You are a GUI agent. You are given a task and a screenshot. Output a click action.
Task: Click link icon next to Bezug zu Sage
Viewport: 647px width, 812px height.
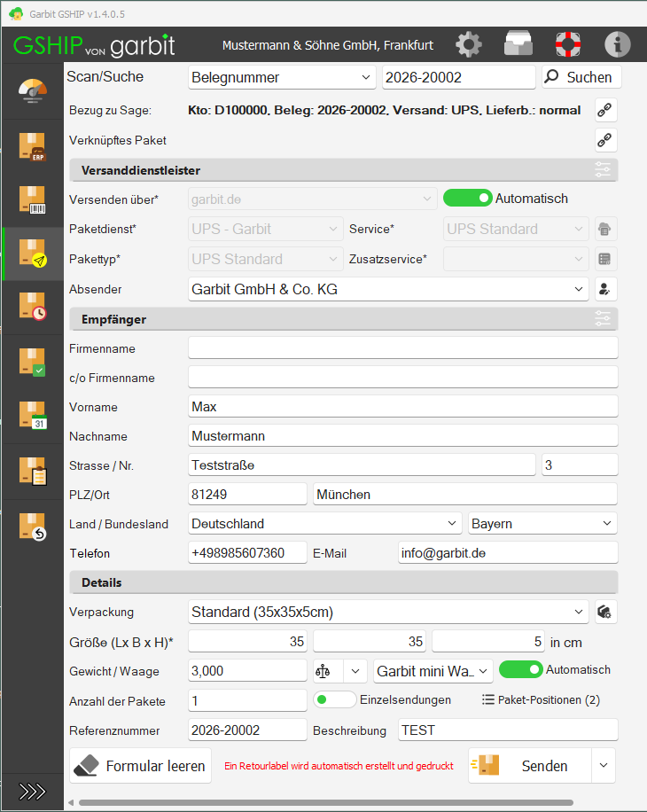tap(605, 110)
